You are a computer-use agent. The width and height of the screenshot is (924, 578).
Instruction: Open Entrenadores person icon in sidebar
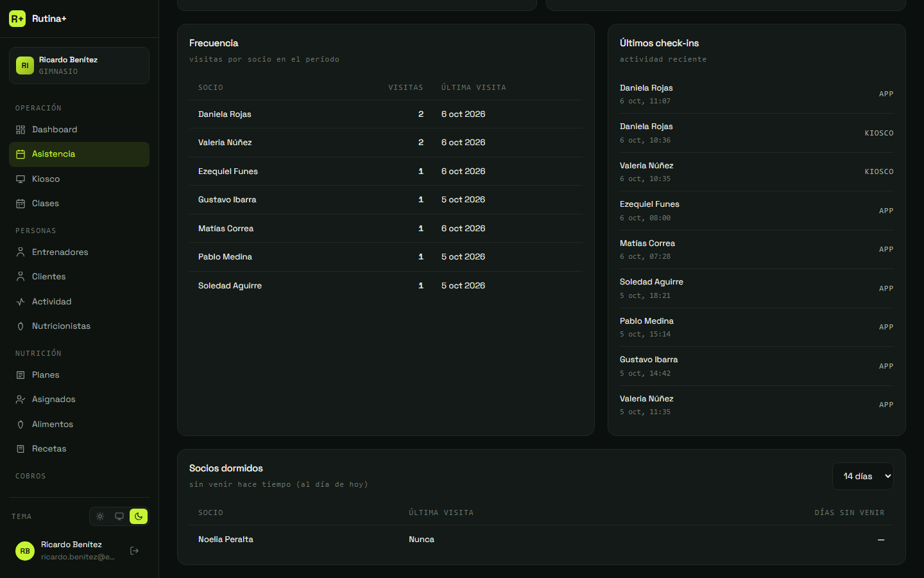[x=21, y=252]
